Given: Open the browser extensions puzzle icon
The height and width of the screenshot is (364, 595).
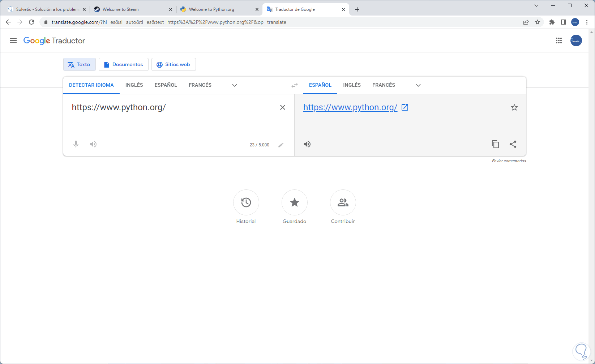Looking at the screenshot, I should [x=552, y=22].
